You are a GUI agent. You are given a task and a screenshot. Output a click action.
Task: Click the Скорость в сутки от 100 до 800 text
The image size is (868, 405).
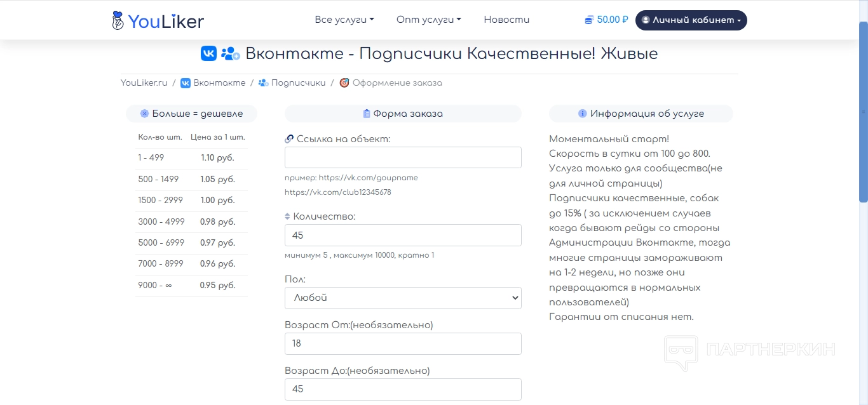(x=630, y=154)
